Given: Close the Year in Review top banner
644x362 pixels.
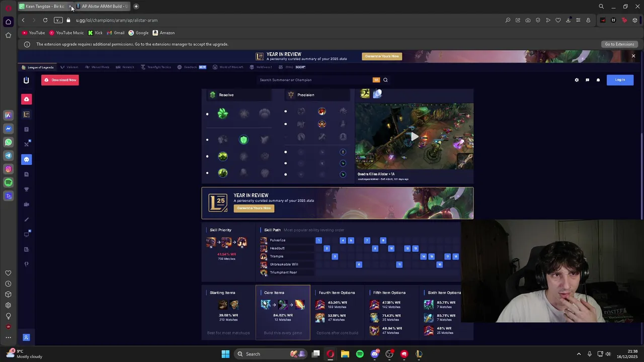Looking at the screenshot, I should tap(633, 56).
